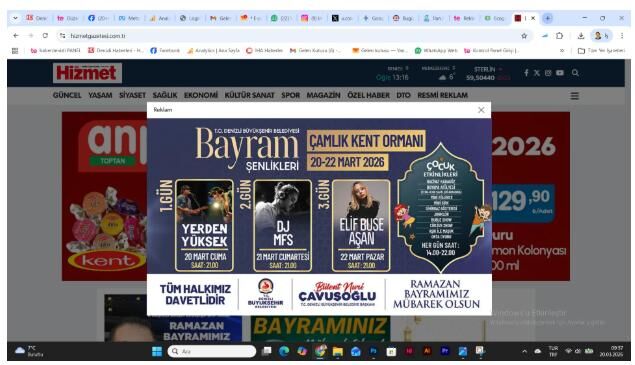Switch to the X tab
The width and height of the screenshot is (635, 365).
tap(341, 18)
